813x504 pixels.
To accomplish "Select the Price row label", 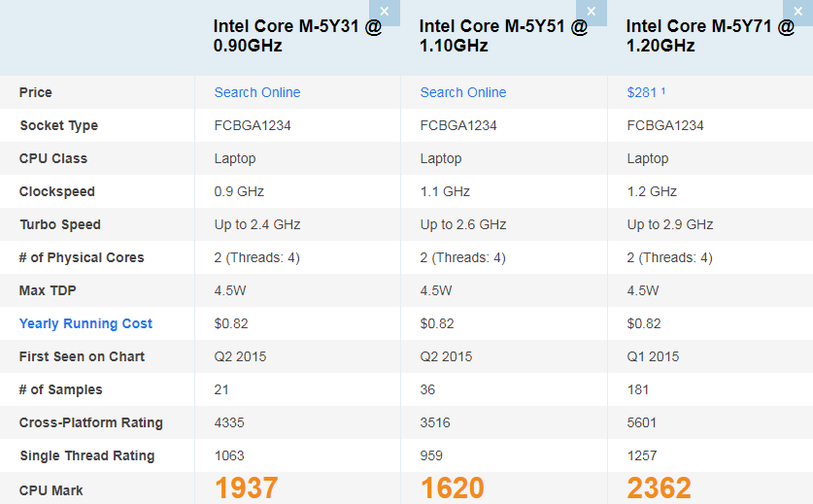I will [36, 92].
